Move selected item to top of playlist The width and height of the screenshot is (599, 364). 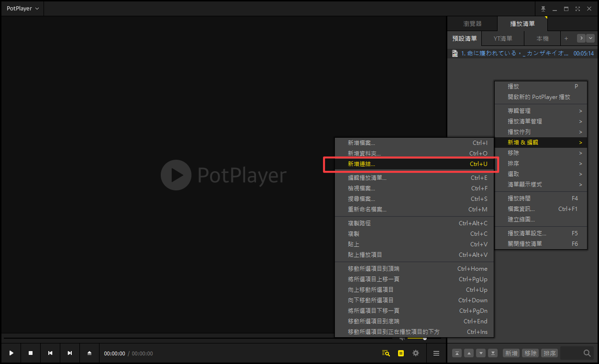point(457,353)
